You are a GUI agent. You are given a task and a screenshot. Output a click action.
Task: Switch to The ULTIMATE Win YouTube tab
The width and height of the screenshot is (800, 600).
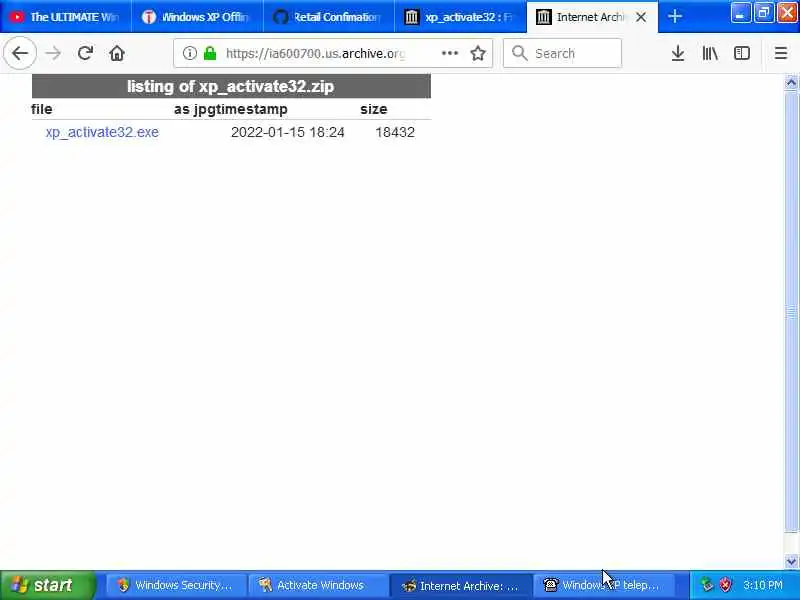65,17
